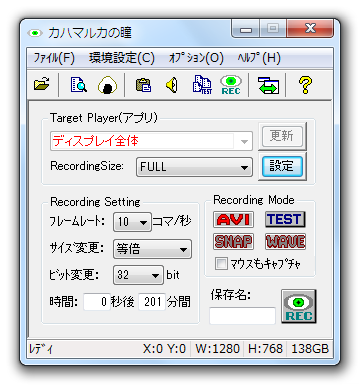Enable the マウスもキャプチャ checkbox
Viewport: 363px width, 389px height.
click(x=221, y=264)
